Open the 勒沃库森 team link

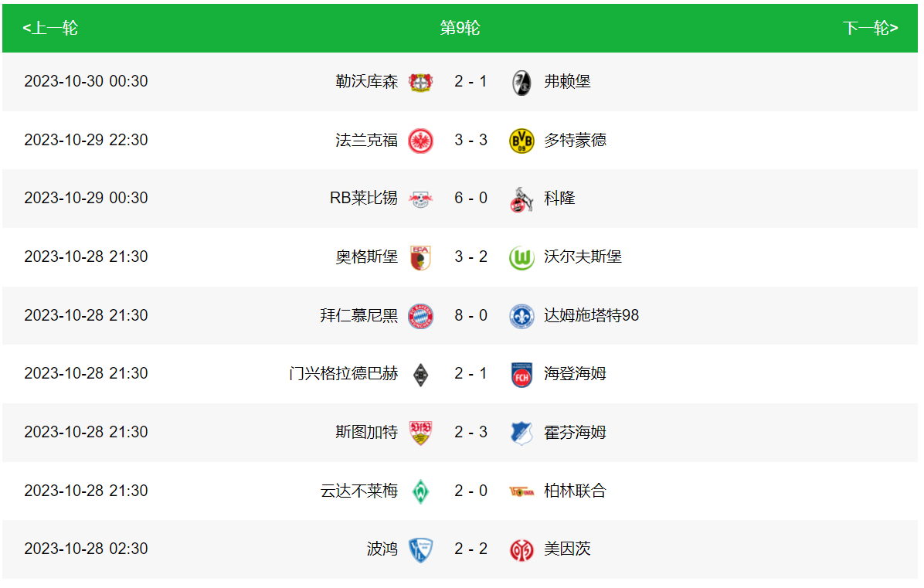(x=367, y=82)
